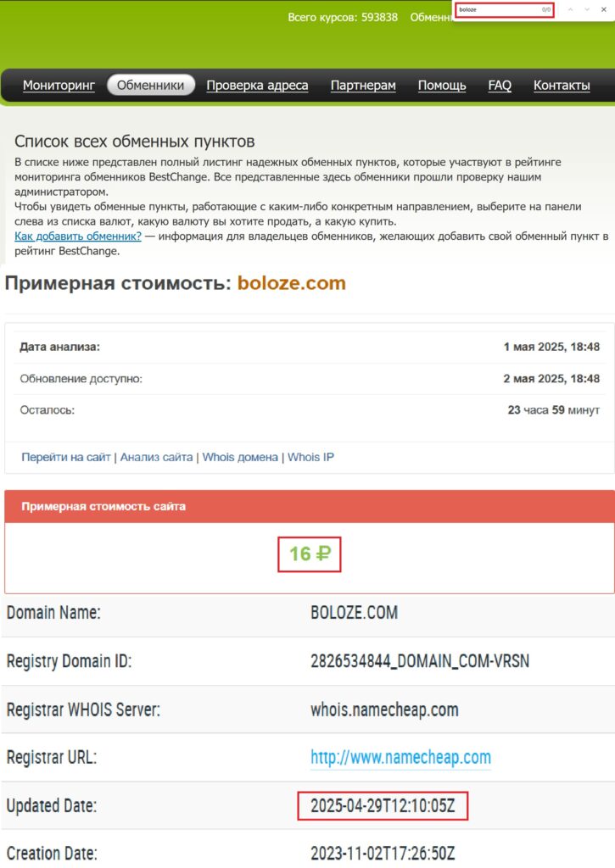This screenshot has height=868, width=615.
Task: Open the Мониторинг menu item
Action: tap(59, 85)
